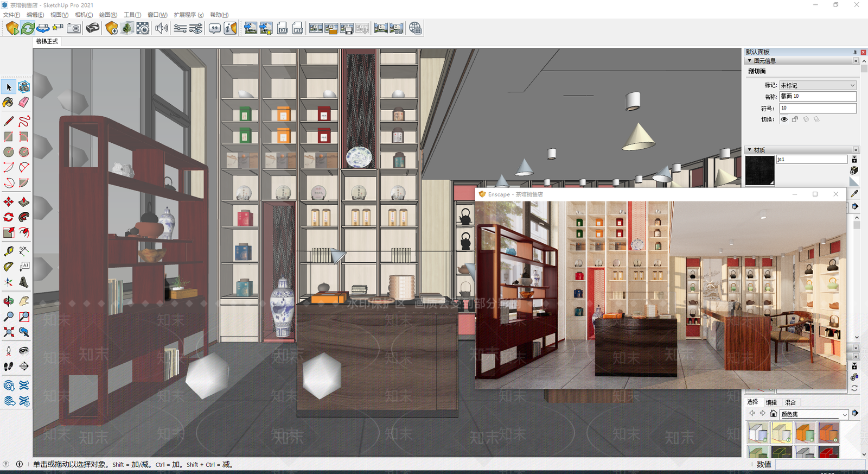Export Enscape standalone EXE file

coord(282,28)
